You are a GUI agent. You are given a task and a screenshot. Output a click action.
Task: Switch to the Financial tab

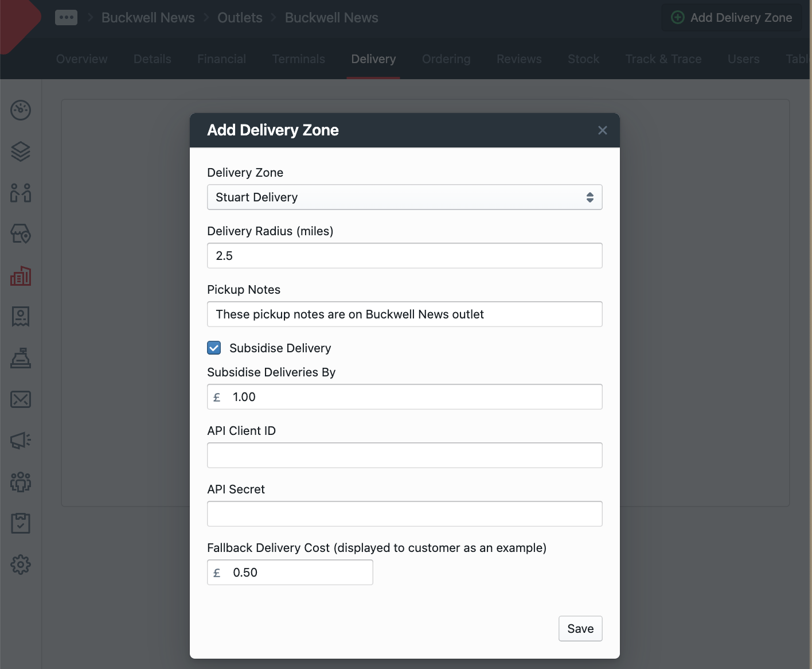pos(221,59)
